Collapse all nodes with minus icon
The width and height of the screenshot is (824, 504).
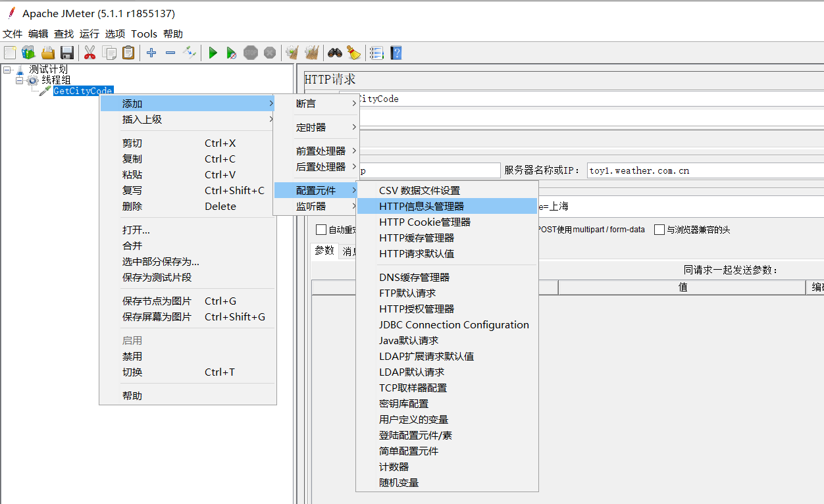(170, 53)
